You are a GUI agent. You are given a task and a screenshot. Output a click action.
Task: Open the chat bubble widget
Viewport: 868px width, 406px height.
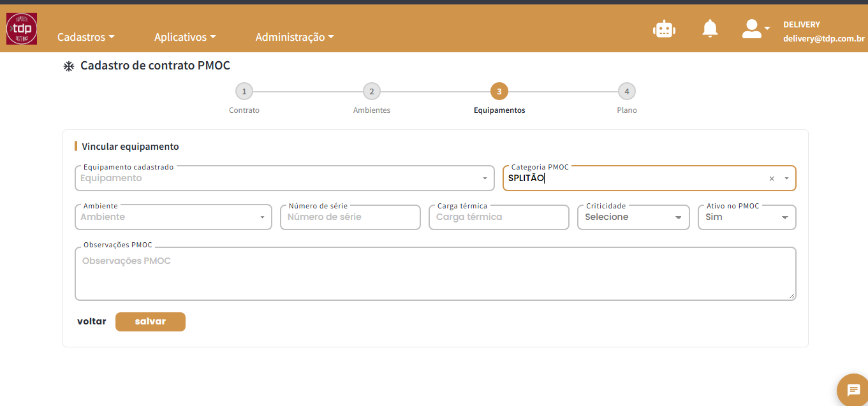tap(853, 390)
